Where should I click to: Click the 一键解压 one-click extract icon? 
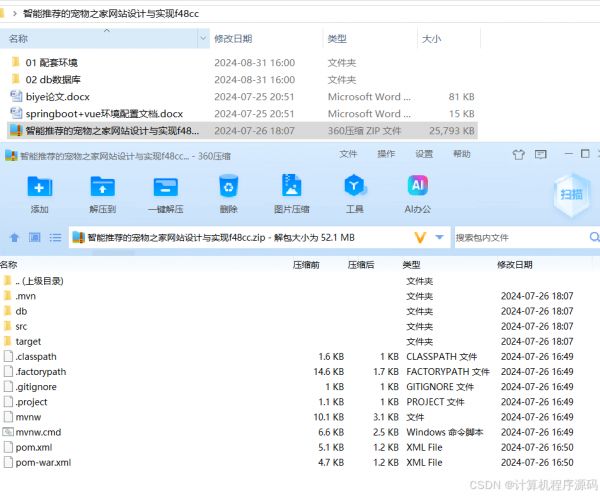(165, 187)
